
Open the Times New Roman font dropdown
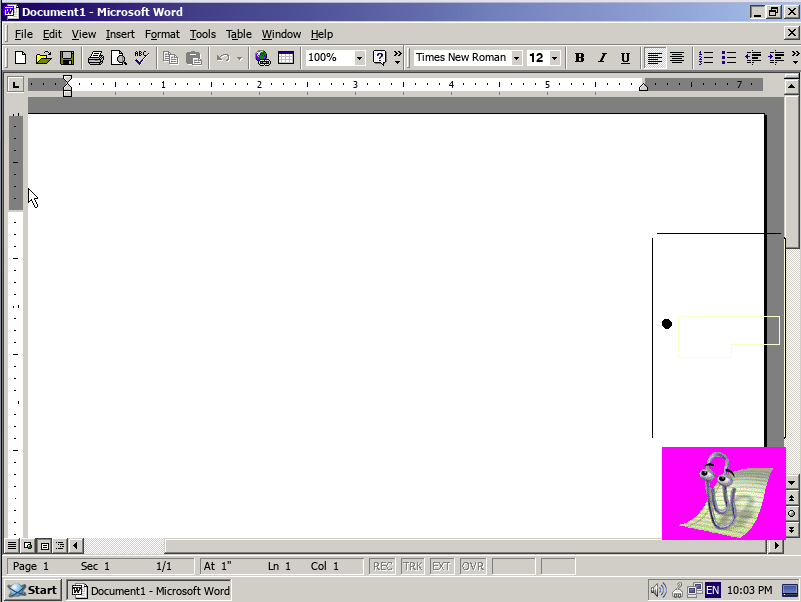516,58
